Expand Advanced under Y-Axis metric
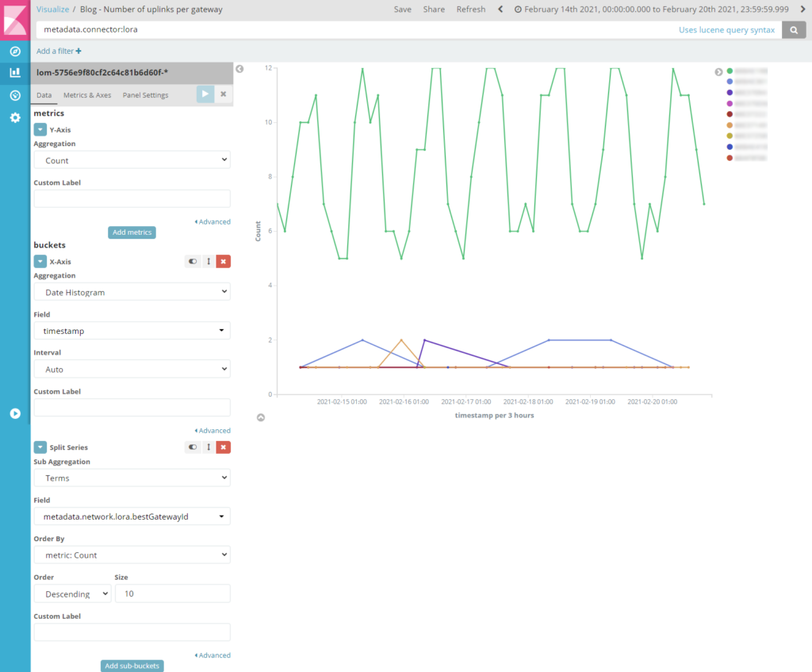The width and height of the screenshot is (812, 672). coord(213,222)
